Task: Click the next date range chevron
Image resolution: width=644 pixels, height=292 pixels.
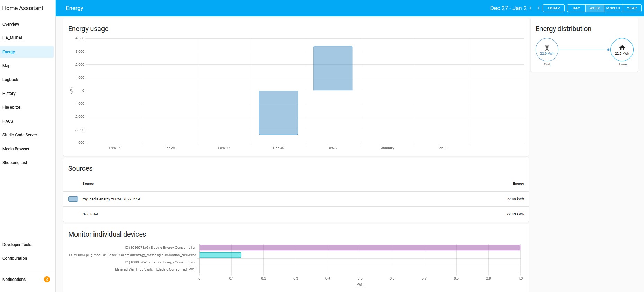Action: point(538,8)
